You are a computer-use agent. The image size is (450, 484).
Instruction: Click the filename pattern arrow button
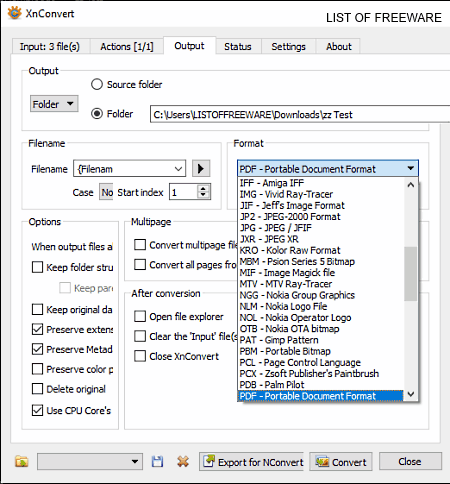[201, 169]
